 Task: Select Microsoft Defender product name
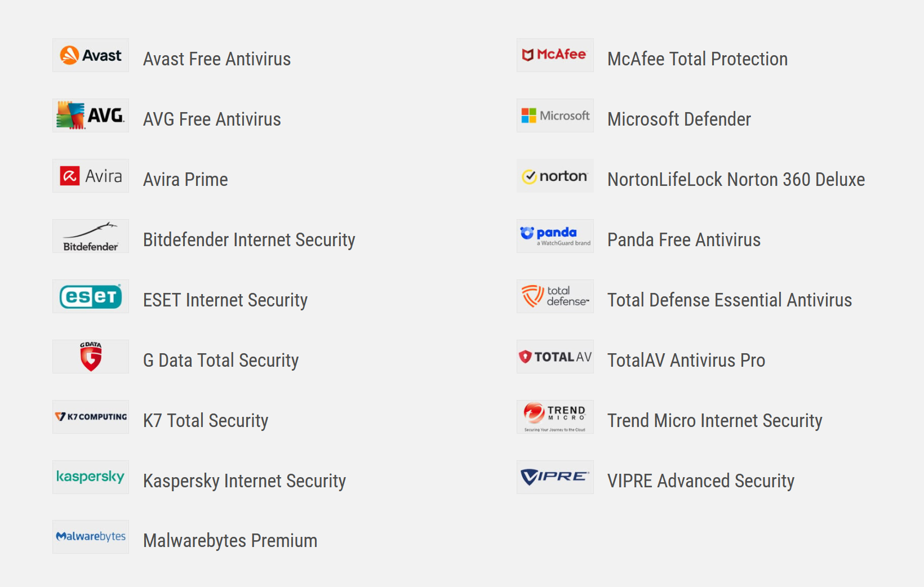(x=679, y=119)
